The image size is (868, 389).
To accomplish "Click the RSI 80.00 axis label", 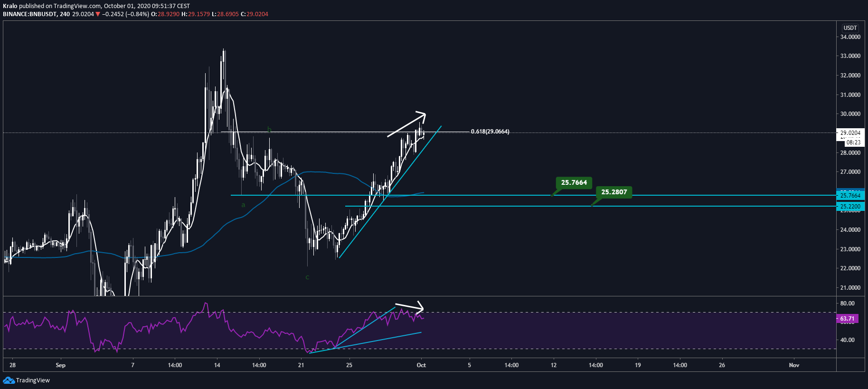I will point(847,304).
